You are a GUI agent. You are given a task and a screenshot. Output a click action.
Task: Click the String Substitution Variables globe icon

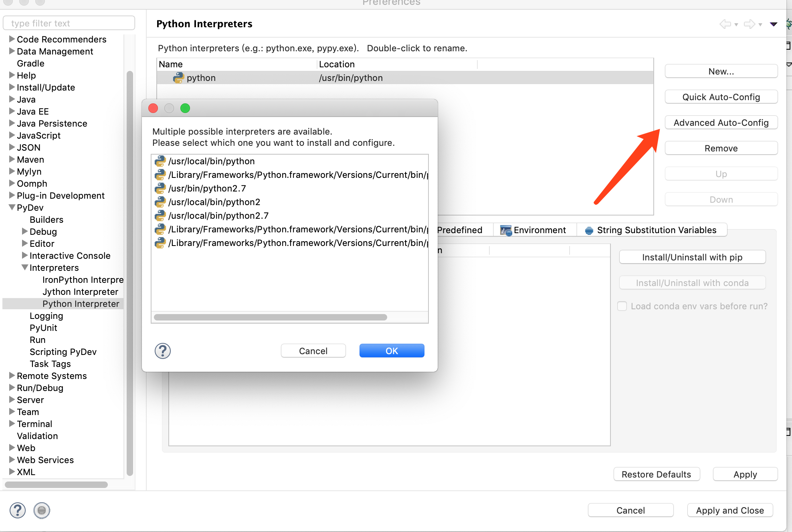(x=589, y=230)
